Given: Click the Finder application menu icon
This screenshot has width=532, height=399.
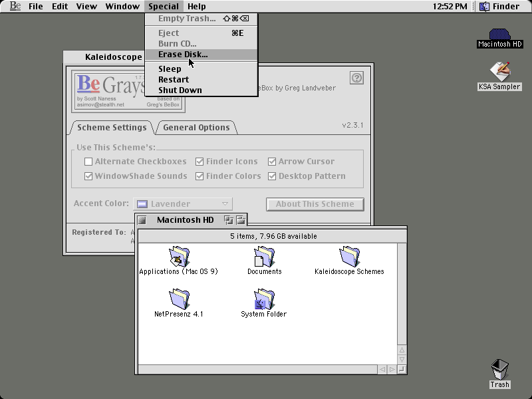Looking at the screenshot, I should click(485, 6).
